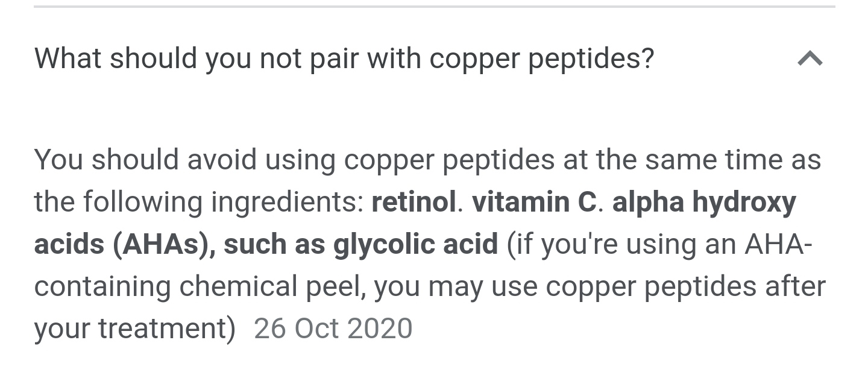Click the words 'your treatment)' in last line
The width and height of the screenshot is (868, 381).
pyautogui.click(x=135, y=330)
